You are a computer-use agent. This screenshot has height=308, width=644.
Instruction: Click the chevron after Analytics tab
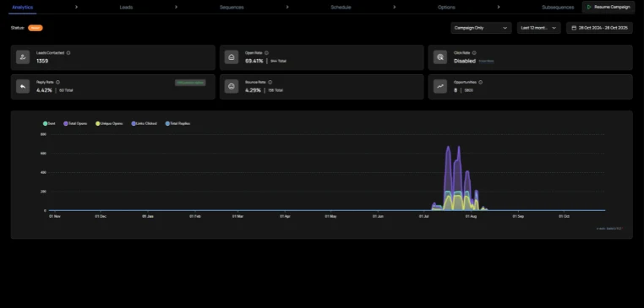(76, 7)
